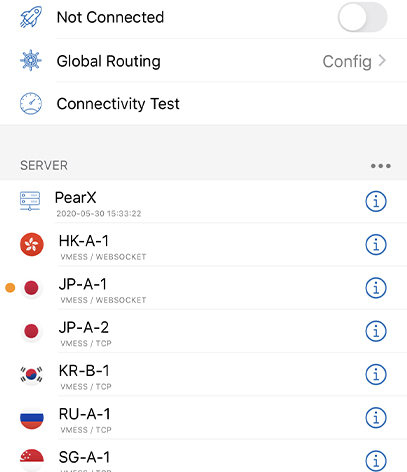Click the Global Routing ship wheel icon
Screen dimensions: 407x472
coord(31,61)
